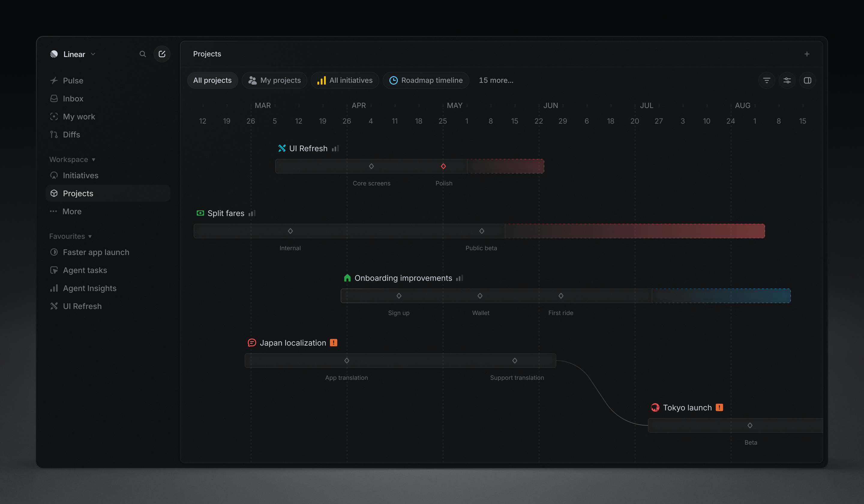This screenshot has width=864, height=504.
Task: Click the UI Refresh project tools icon
Action: point(282,148)
